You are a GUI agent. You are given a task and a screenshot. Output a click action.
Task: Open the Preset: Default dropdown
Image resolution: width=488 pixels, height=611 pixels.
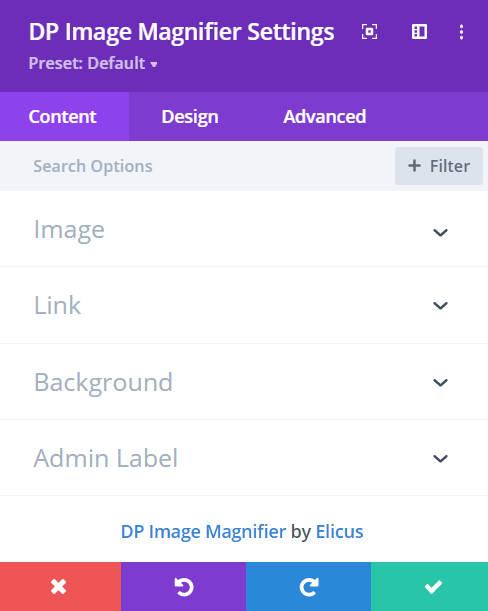point(93,63)
